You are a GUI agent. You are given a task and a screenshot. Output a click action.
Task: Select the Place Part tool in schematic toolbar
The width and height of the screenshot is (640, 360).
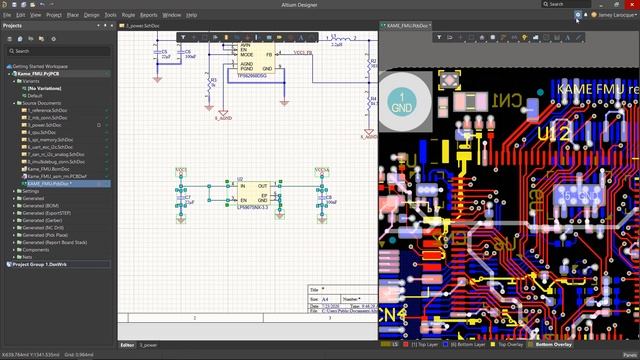pyautogui.click(x=226, y=38)
